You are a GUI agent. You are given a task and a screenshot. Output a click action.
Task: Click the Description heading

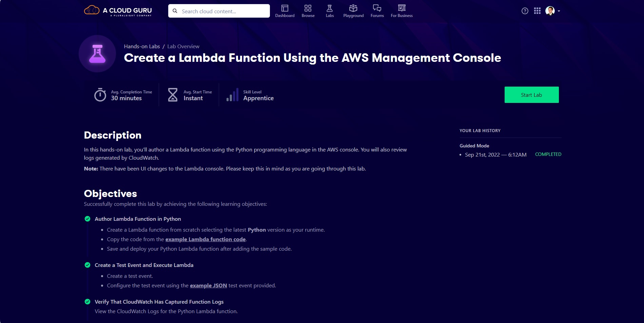(x=113, y=135)
